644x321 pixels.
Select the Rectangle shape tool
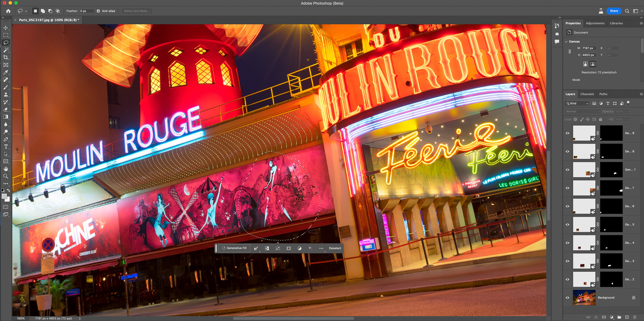point(6,162)
